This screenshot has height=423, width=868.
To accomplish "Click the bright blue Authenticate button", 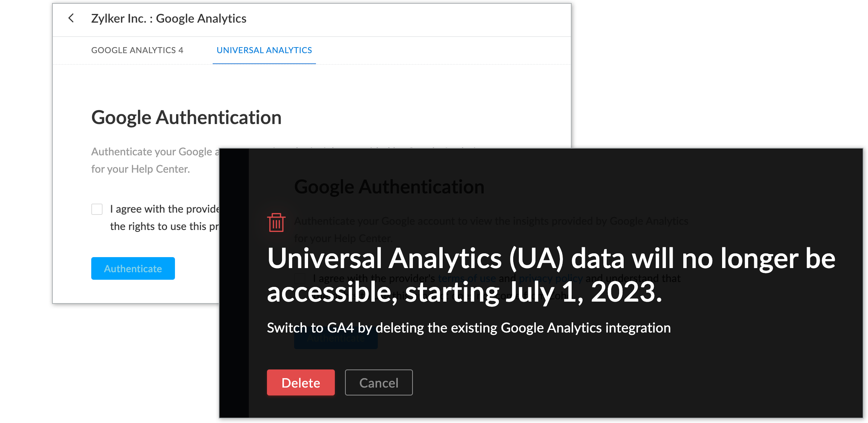I will 133,268.
